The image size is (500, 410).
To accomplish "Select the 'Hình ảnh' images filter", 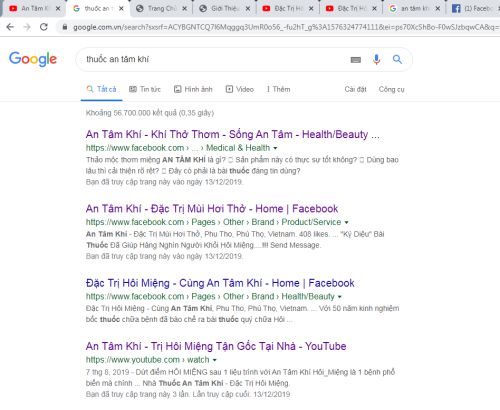I will click(193, 89).
